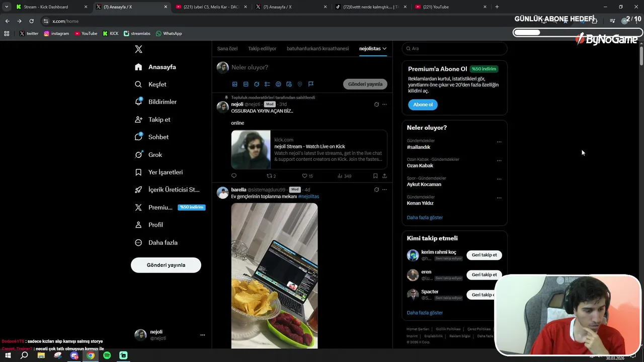
Task: Switch to Takip ediliyor tab
Action: coord(262,49)
